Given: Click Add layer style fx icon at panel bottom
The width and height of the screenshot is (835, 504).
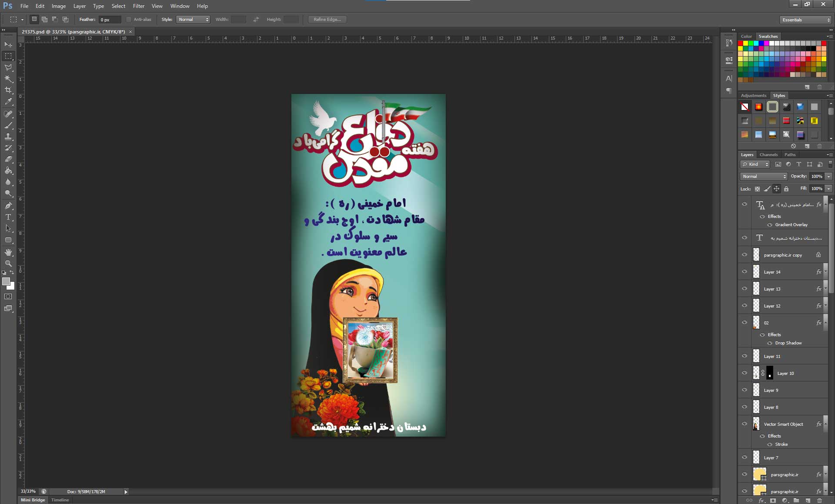Looking at the screenshot, I should (x=762, y=501).
